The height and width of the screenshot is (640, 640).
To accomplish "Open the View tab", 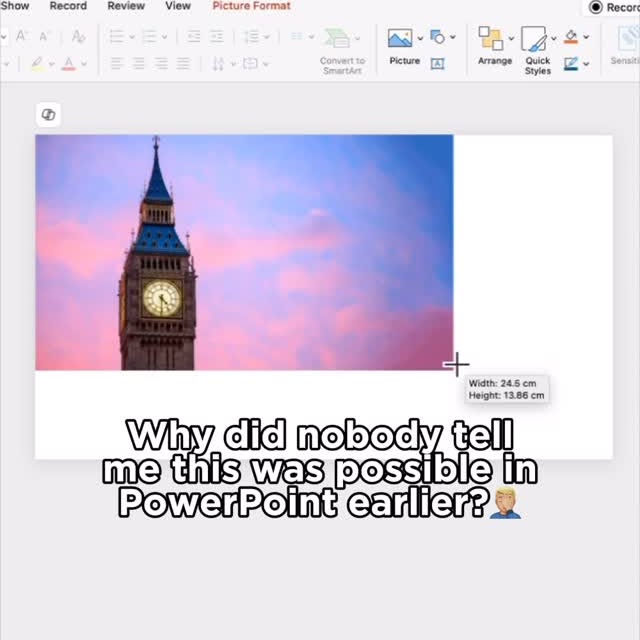I will [178, 6].
